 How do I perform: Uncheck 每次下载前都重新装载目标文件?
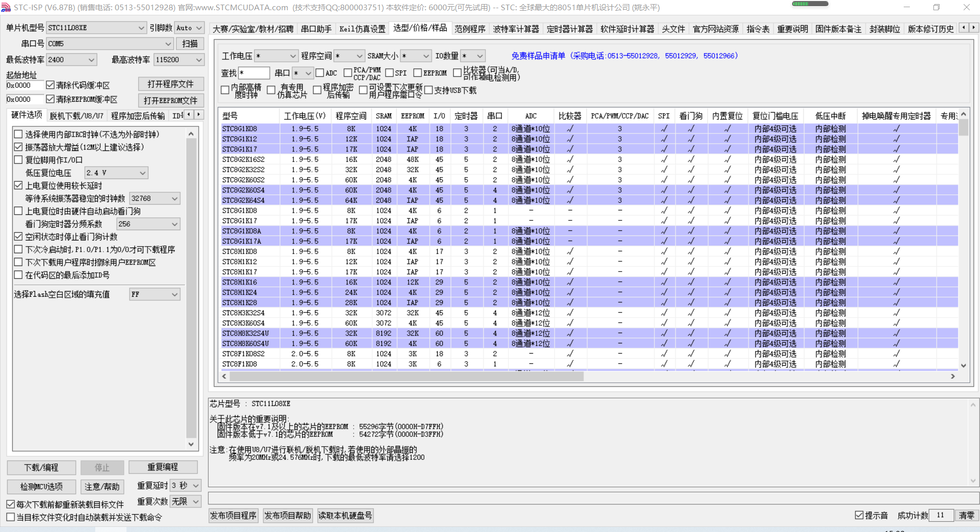[10, 504]
